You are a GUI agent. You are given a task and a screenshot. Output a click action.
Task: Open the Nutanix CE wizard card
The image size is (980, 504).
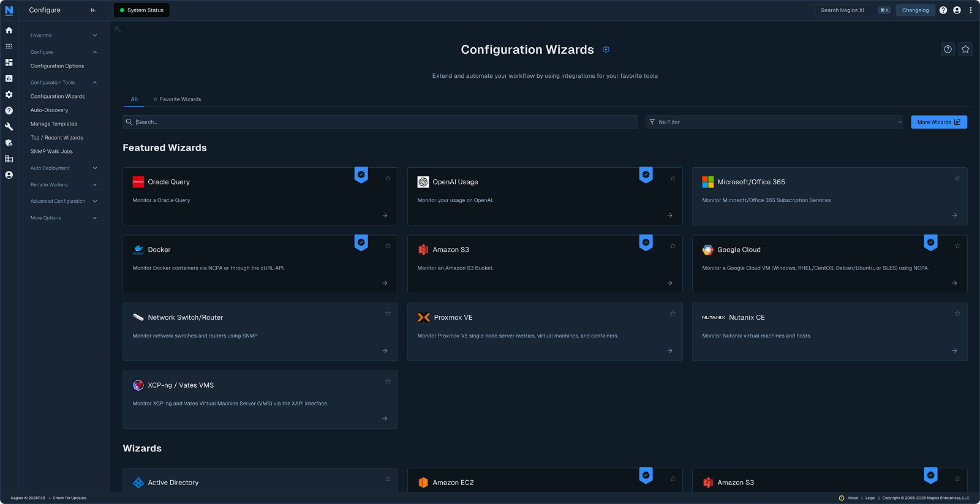click(x=830, y=332)
